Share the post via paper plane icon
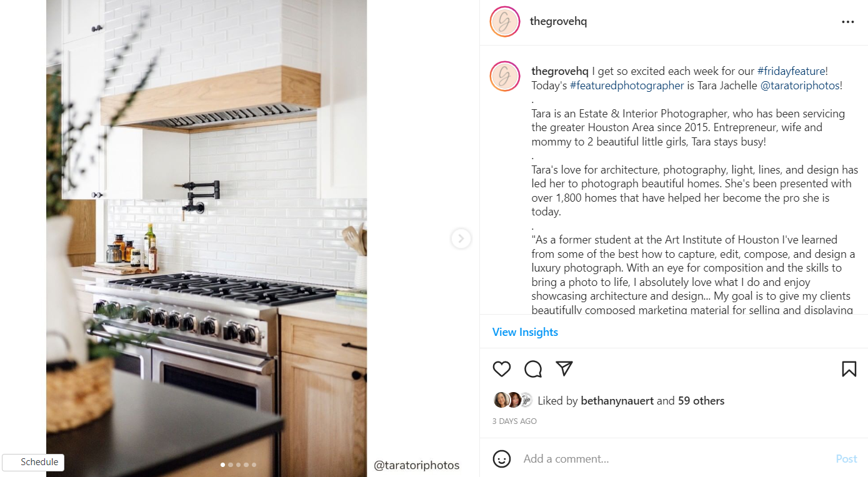 tap(564, 368)
